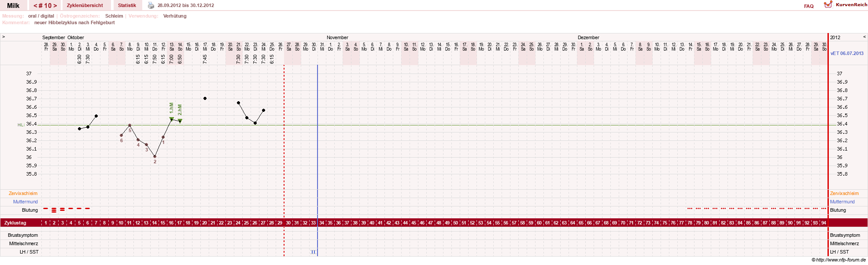Click the 'Zyklustag' row header
Screen dimensions: 868x265
15,223
